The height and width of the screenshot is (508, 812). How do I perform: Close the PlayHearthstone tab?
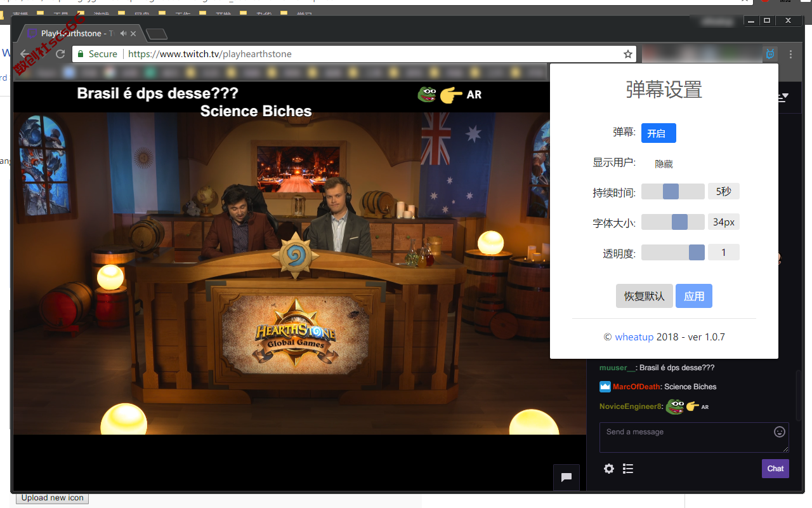pyautogui.click(x=133, y=33)
